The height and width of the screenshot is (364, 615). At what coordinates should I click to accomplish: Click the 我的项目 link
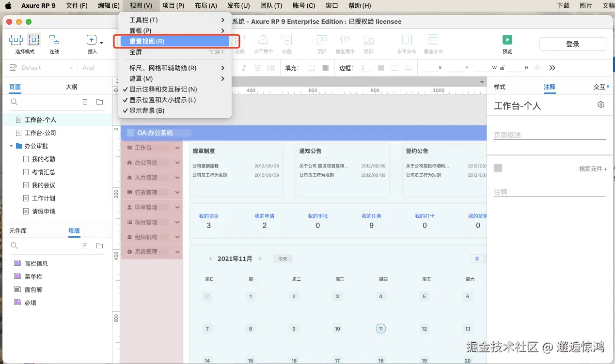pyautogui.click(x=209, y=216)
